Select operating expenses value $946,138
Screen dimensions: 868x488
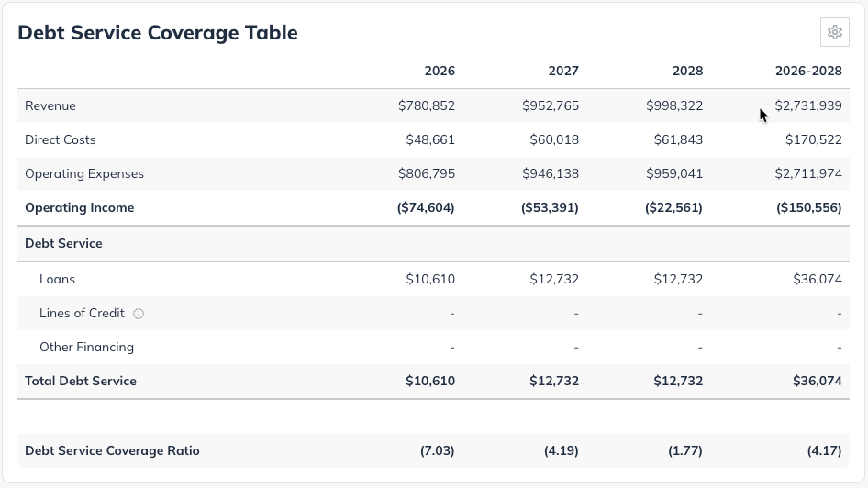coord(551,173)
